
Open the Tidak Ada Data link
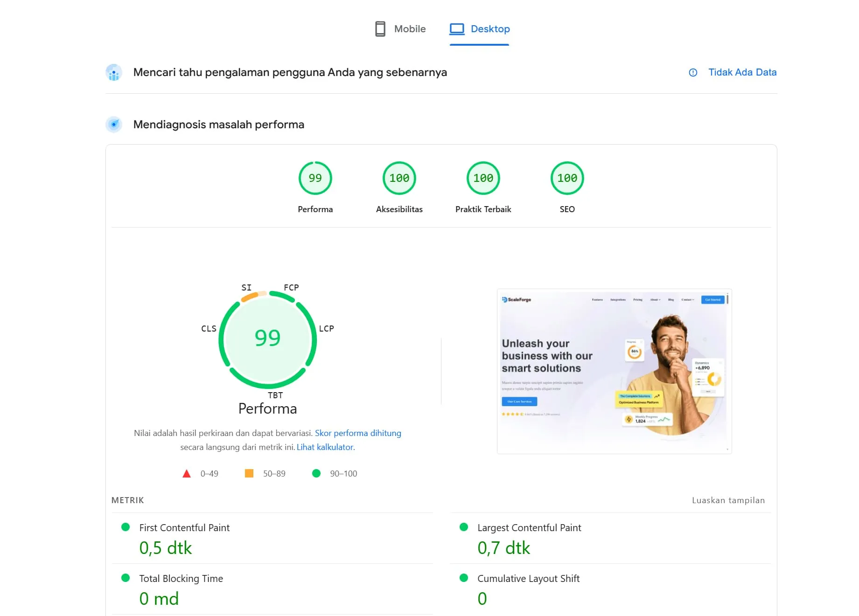pyautogui.click(x=742, y=72)
